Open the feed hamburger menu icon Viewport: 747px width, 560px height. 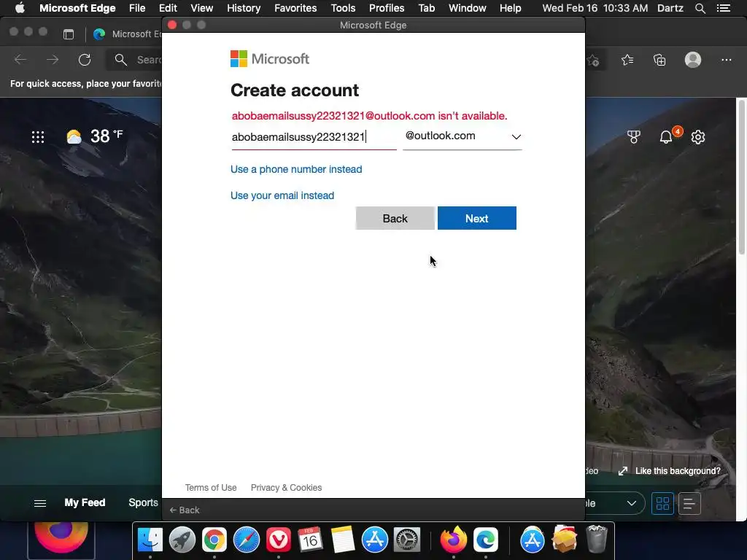click(x=40, y=503)
